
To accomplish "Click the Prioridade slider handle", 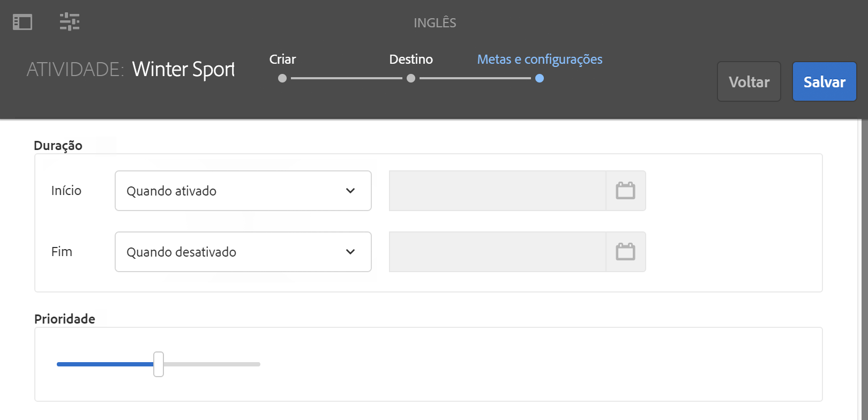I will (x=159, y=364).
